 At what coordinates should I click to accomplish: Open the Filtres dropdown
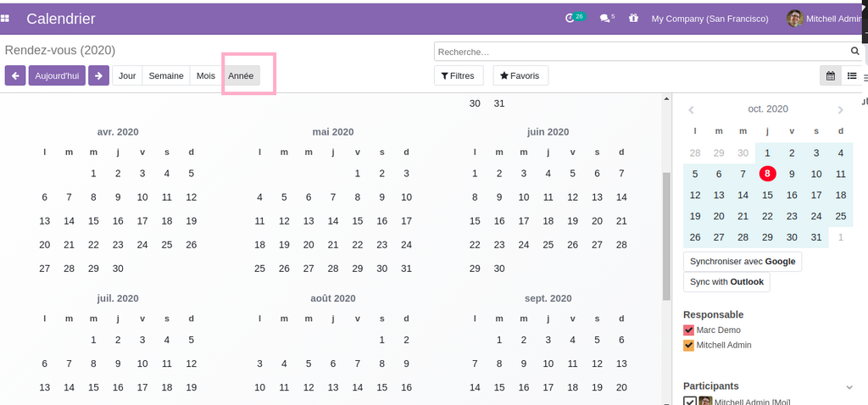coord(459,76)
